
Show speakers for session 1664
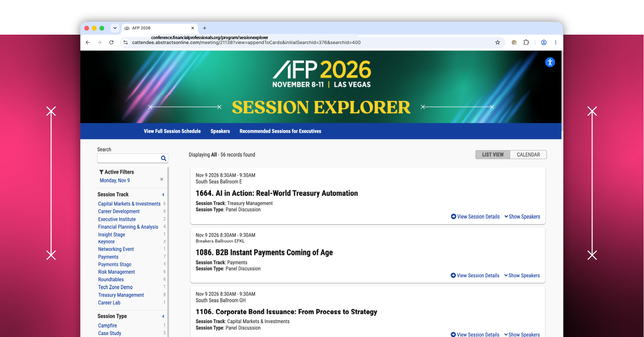coord(522,217)
